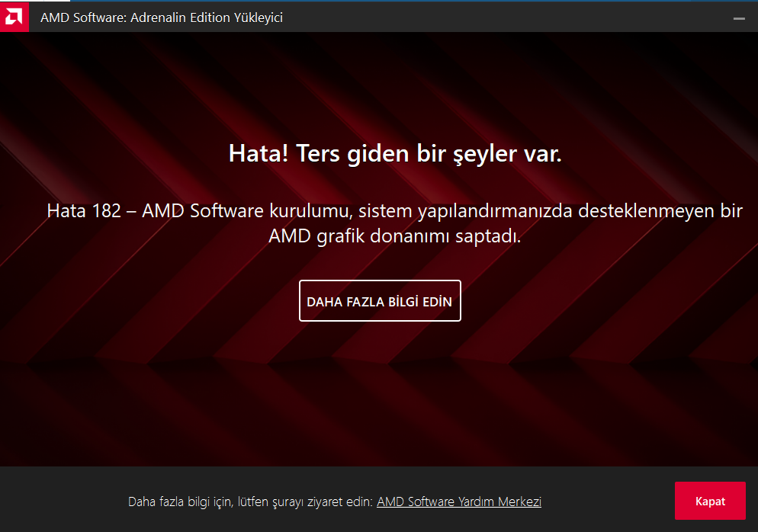Close the installer with the Kapat button
This screenshot has width=758, height=532.
(710, 501)
